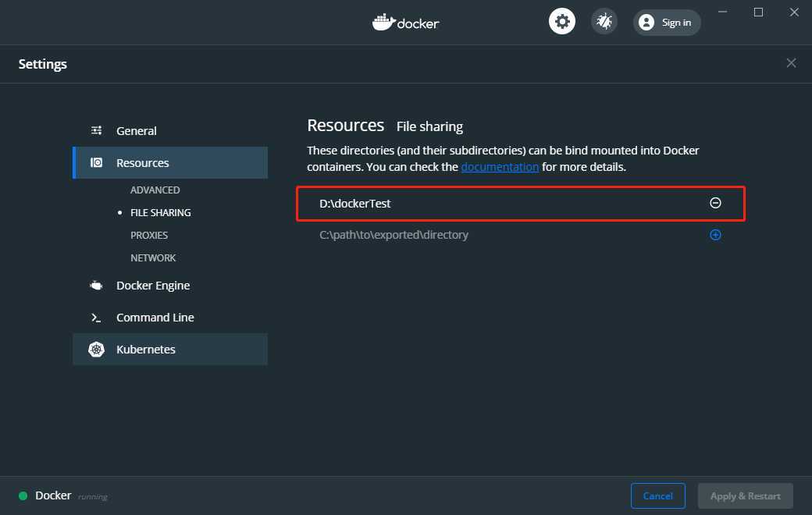Screen dimensions: 812x515
Task: Close the Settings panel
Action: point(791,63)
